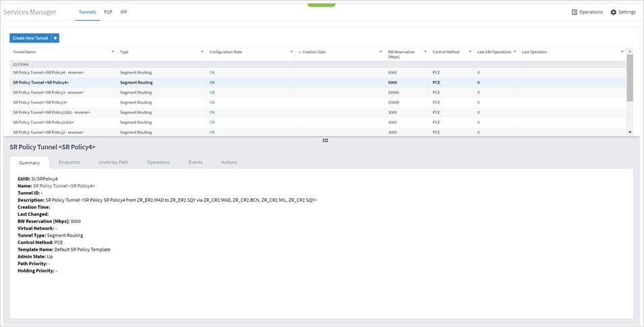The height and width of the screenshot is (327, 644).
Task: Click OK state of SR Policy3 row
Action: pos(212,102)
